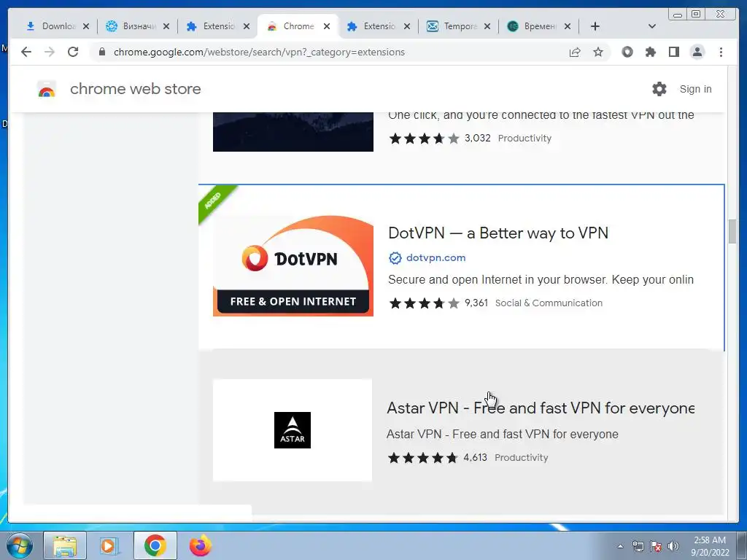Open File Explorer from the taskbar
747x560 pixels.
(65, 545)
